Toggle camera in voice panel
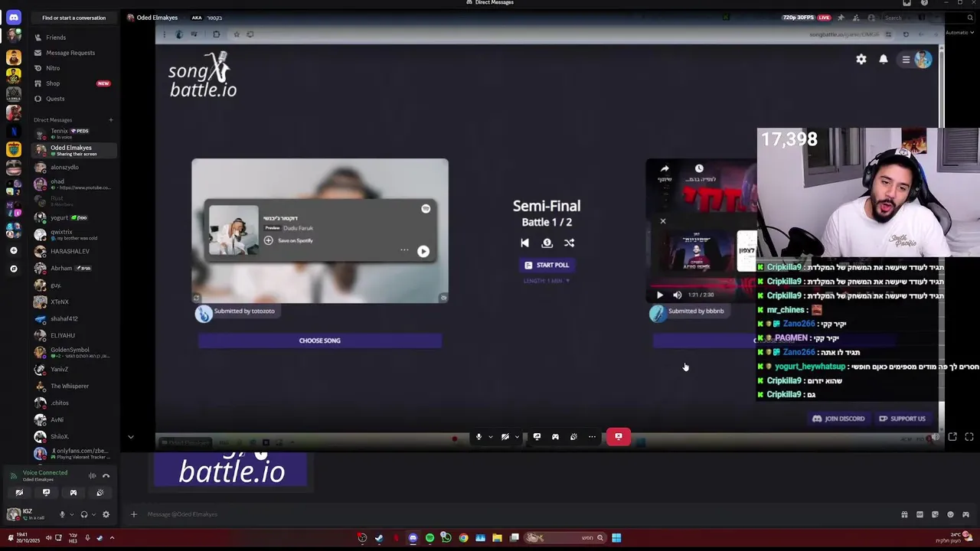The image size is (980, 551). click(x=19, y=493)
